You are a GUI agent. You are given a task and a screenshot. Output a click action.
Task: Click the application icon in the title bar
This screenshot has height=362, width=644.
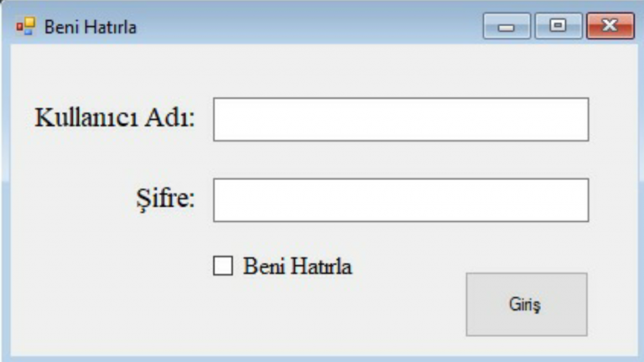pos(25,27)
